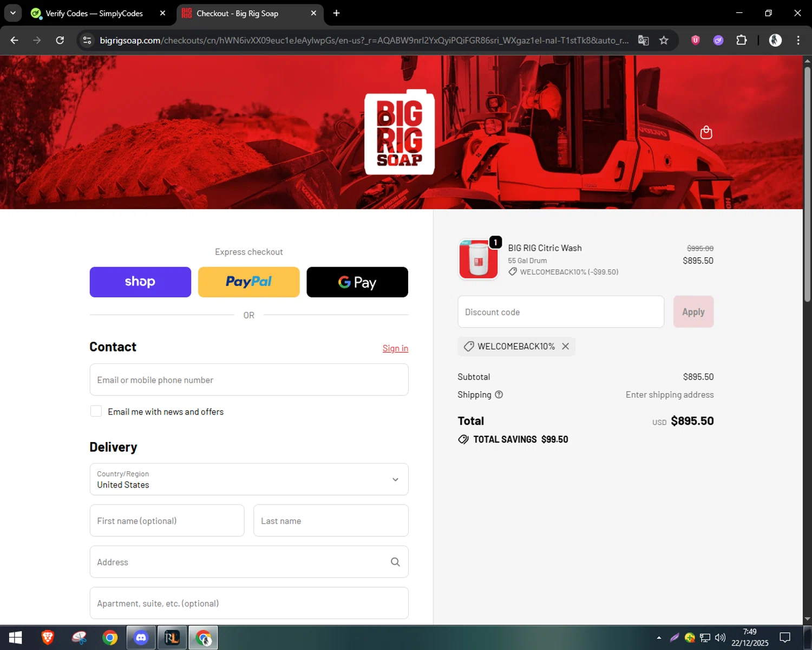Open the clock and date in taskbar
This screenshot has height=650, width=812.
click(x=750, y=638)
